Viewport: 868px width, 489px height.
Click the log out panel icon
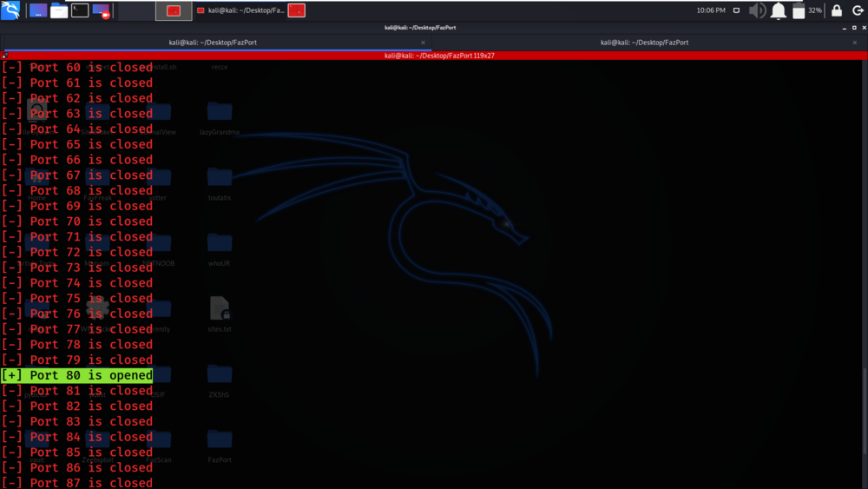(x=858, y=10)
